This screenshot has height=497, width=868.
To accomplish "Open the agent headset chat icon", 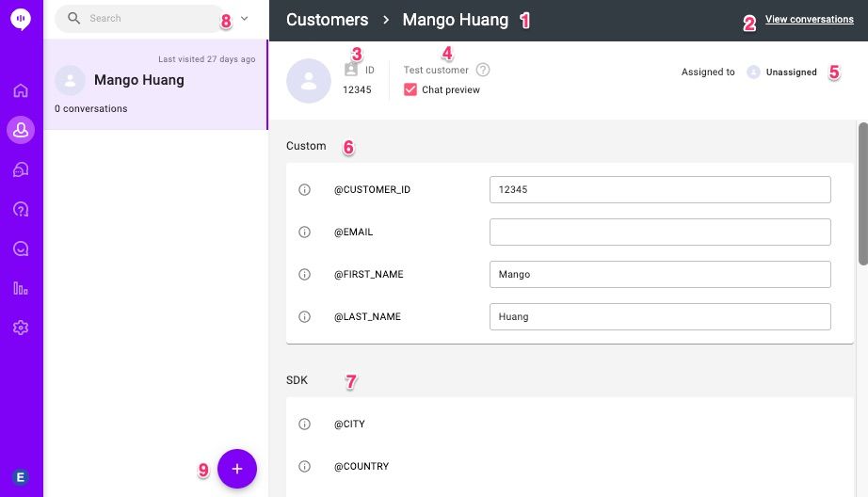I will pos(21,169).
